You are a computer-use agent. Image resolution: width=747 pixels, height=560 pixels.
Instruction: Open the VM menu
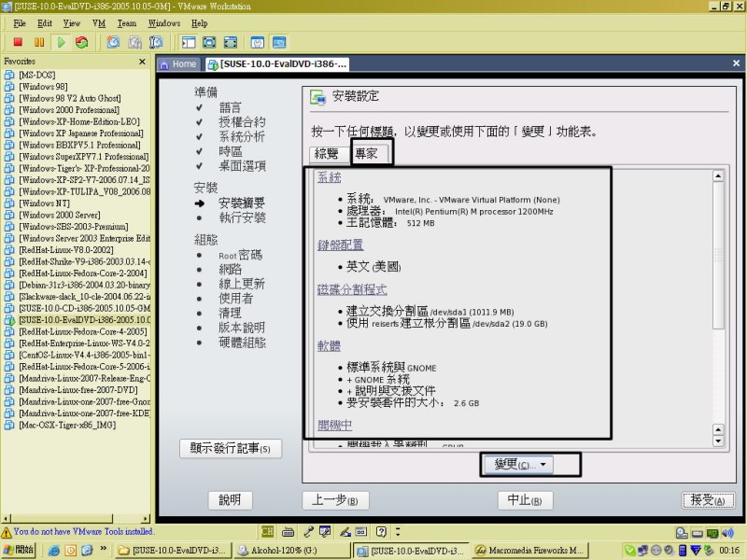[x=99, y=22]
